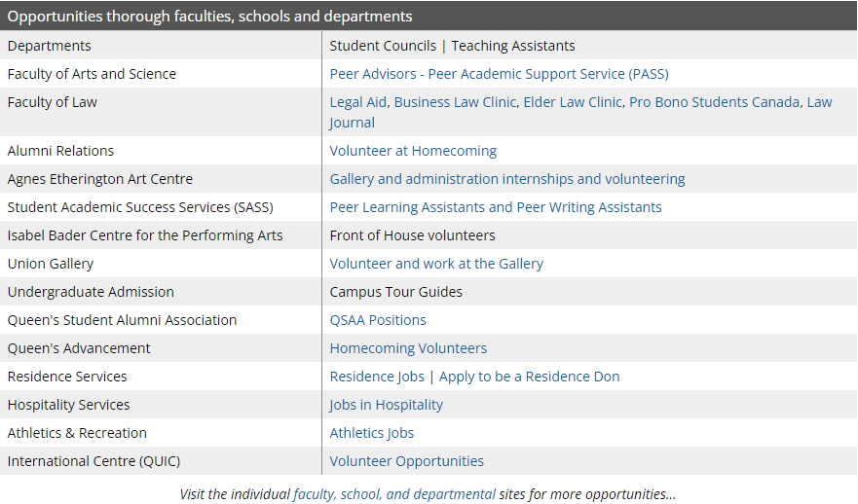Click Volunteer and work at the Gallery

(436, 264)
